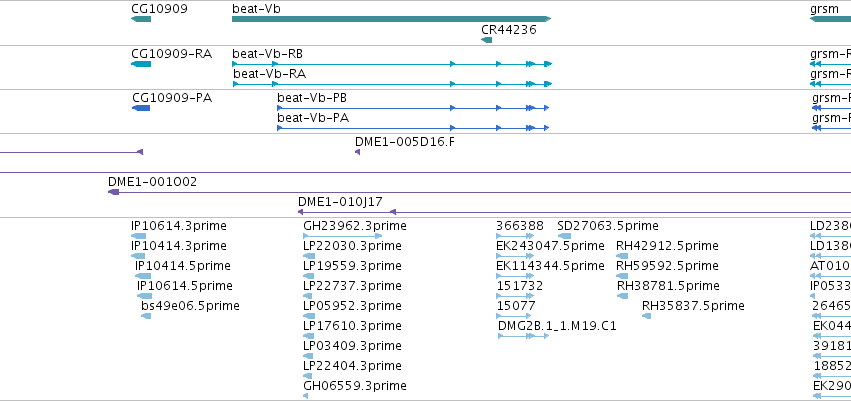Click the DME1-005D16.F arrow marker
Screen dimensions: 851x401
pos(357,152)
